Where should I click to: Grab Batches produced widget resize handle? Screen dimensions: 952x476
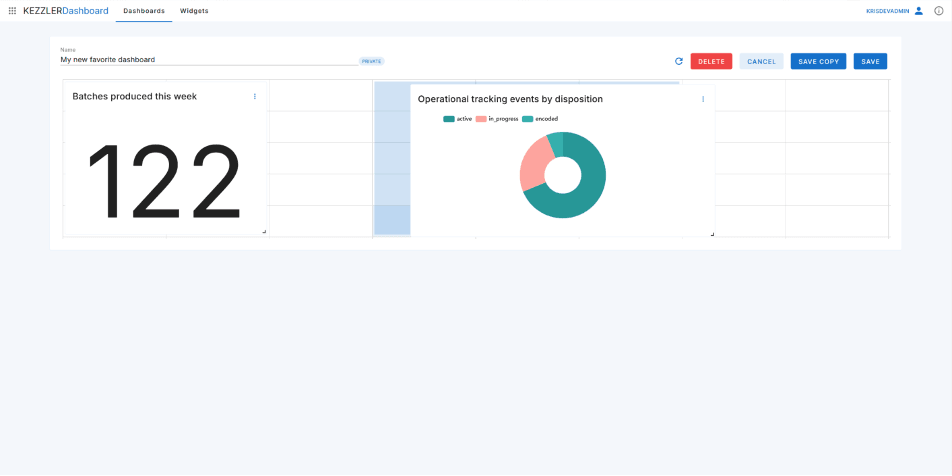[264, 231]
